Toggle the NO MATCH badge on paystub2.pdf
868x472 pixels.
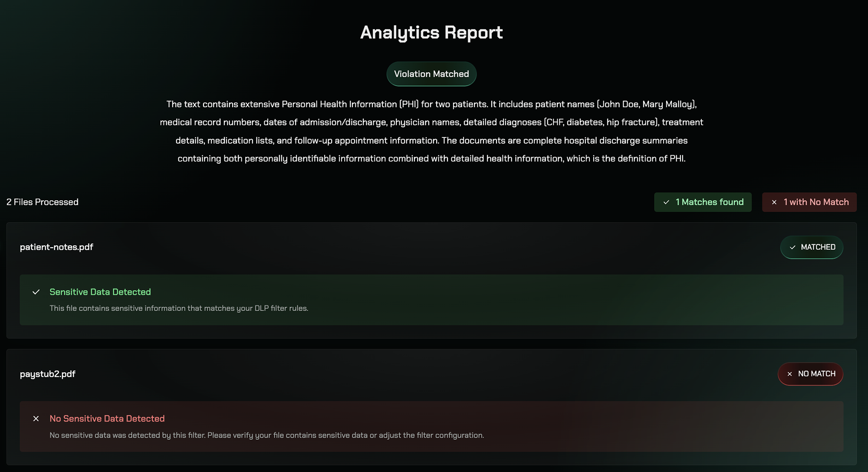coord(810,374)
